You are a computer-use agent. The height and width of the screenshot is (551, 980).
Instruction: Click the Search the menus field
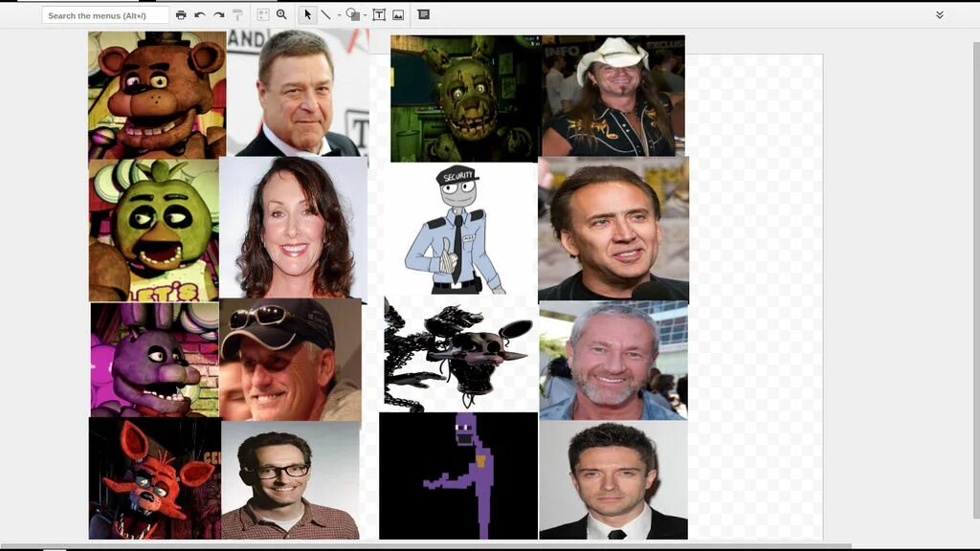click(x=105, y=15)
